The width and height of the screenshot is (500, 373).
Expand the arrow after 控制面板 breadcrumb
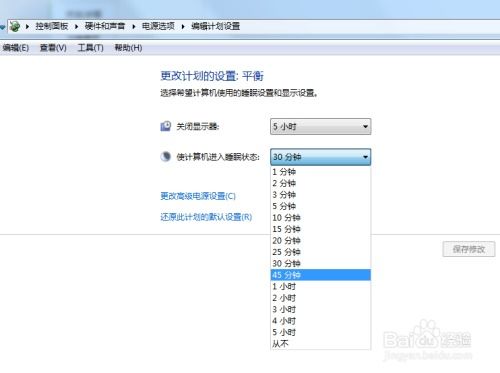pos(76,26)
